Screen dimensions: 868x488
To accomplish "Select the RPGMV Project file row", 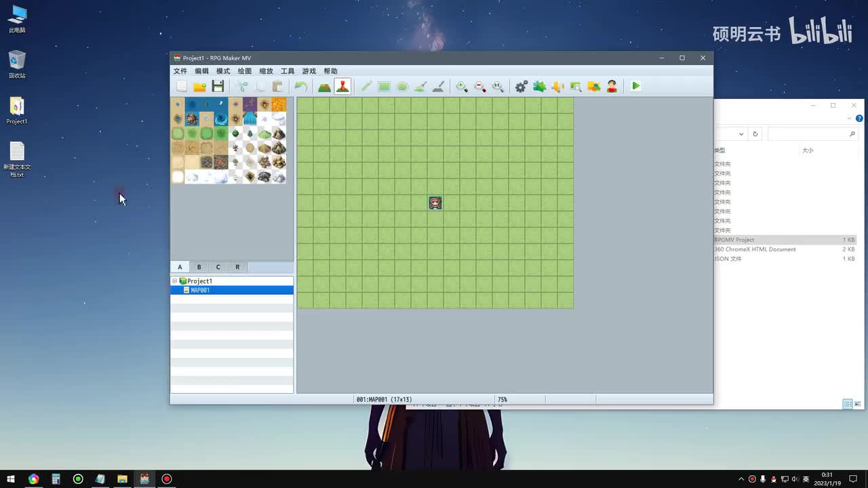I will tap(785, 240).
